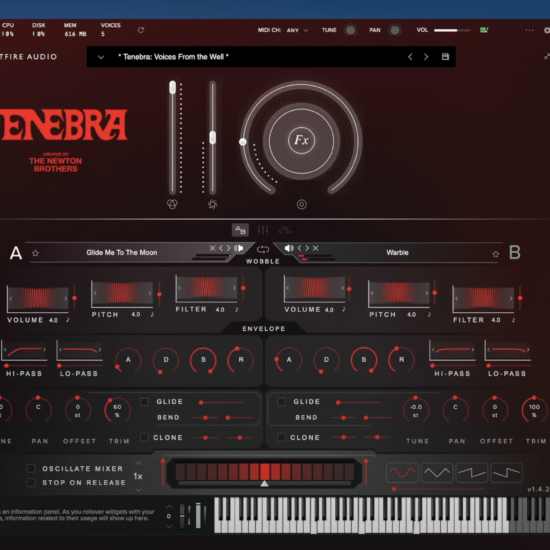
Task: Go to the previous preset arrow
Action: click(x=410, y=57)
